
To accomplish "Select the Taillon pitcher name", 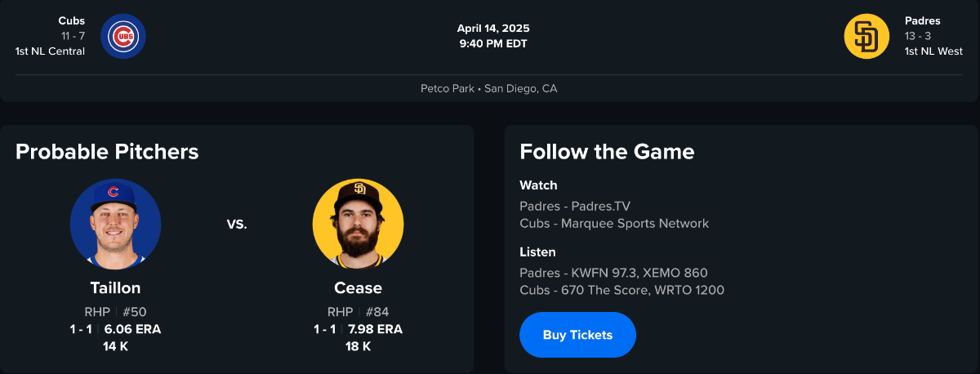I will tap(115, 288).
